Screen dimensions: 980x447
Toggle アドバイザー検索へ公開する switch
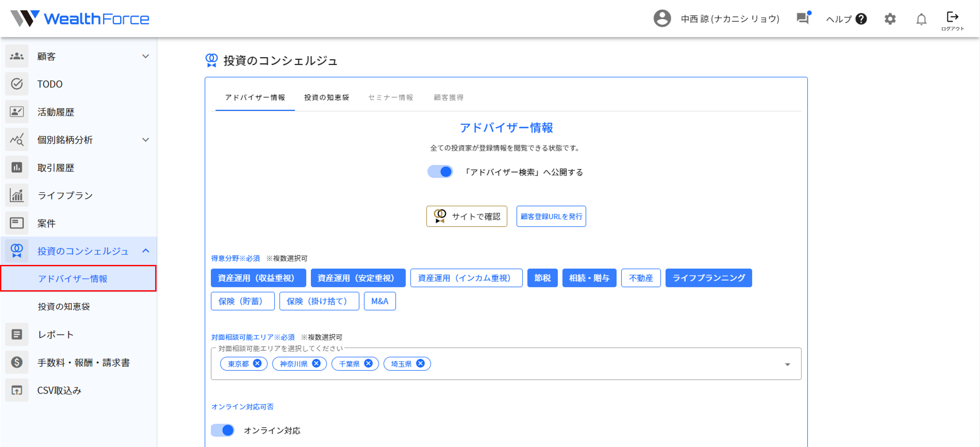tap(440, 172)
